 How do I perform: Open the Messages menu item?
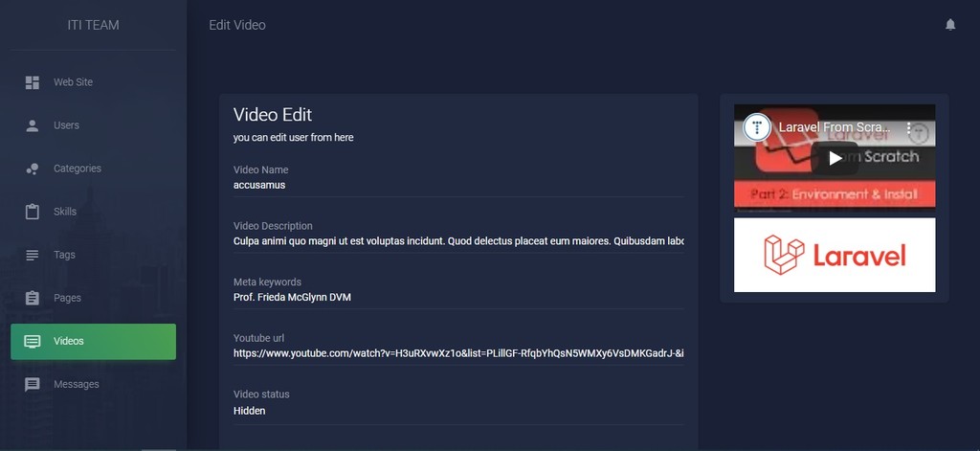93,385
